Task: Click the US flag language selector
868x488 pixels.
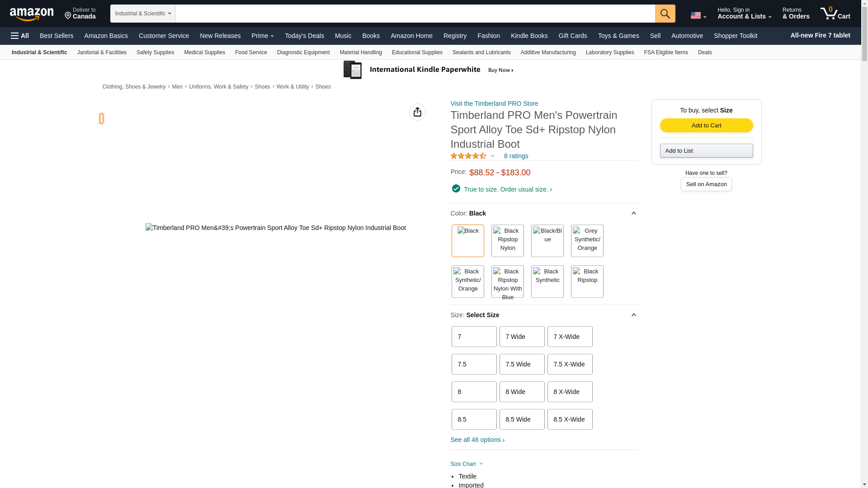Action: 698,16
